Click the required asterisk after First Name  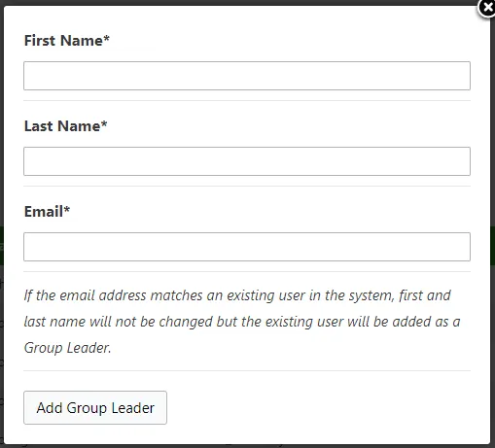click(x=106, y=39)
